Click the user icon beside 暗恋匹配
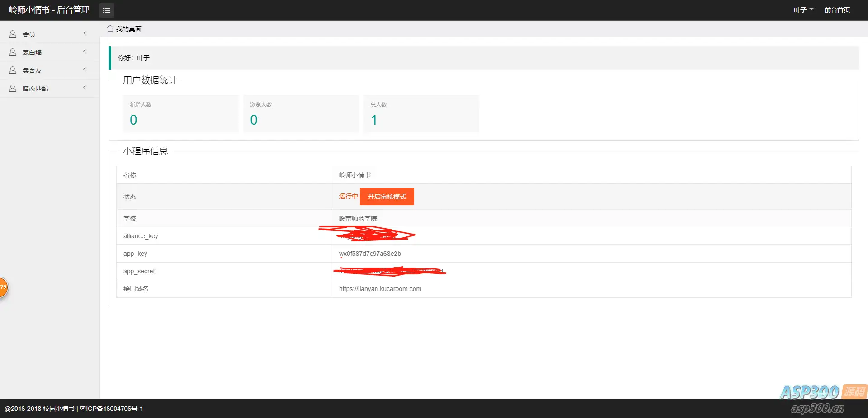868x418 pixels. (13, 88)
